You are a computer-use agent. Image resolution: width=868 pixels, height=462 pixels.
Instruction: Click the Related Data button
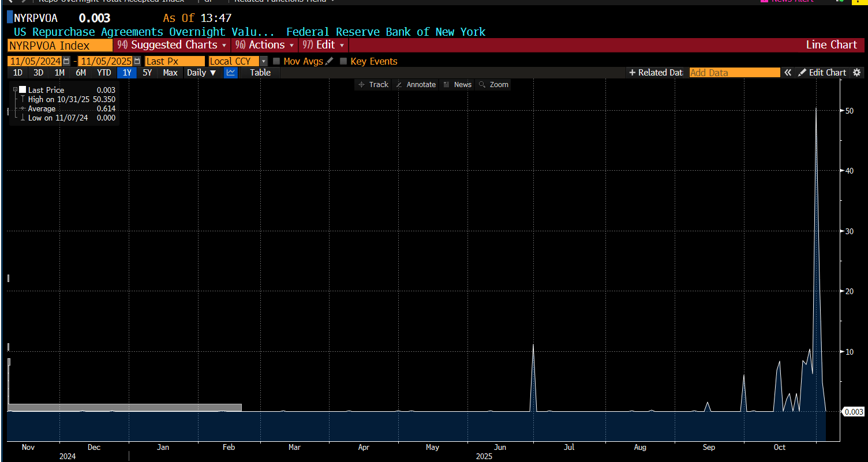click(x=656, y=73)
